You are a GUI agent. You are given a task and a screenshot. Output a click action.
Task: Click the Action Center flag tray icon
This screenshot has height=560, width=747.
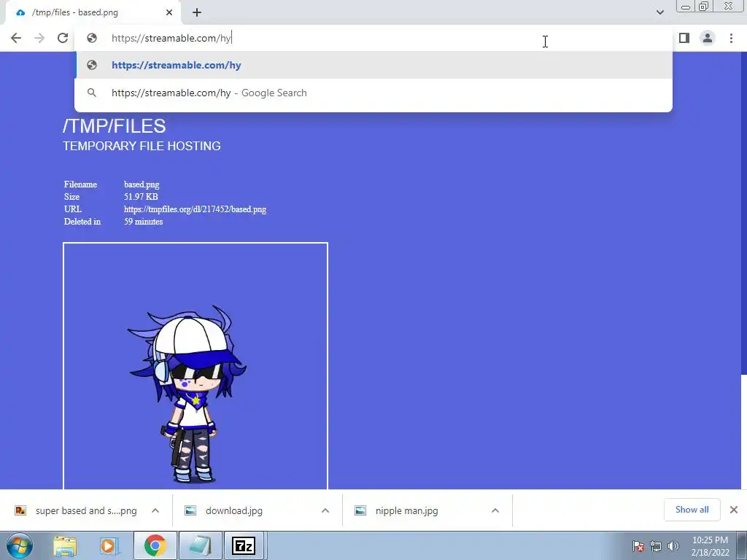point(638,546)
